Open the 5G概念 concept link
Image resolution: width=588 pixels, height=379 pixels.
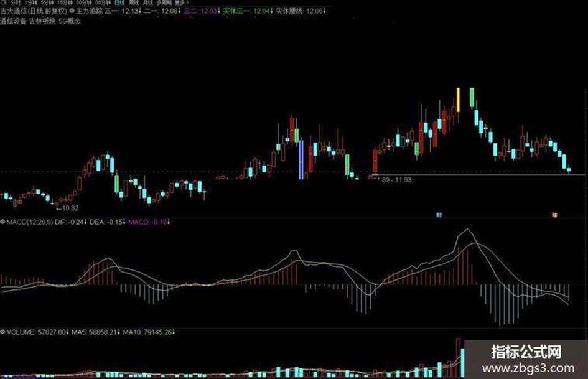point(70,21)
